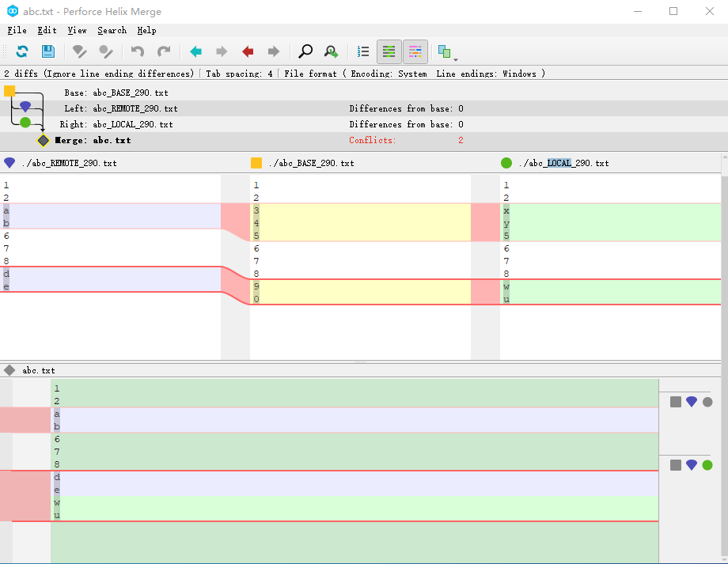728x564 pixels.
Task: Click the yellow square beside ./abc_BASE_290.txt header
Action: (256, 163)
